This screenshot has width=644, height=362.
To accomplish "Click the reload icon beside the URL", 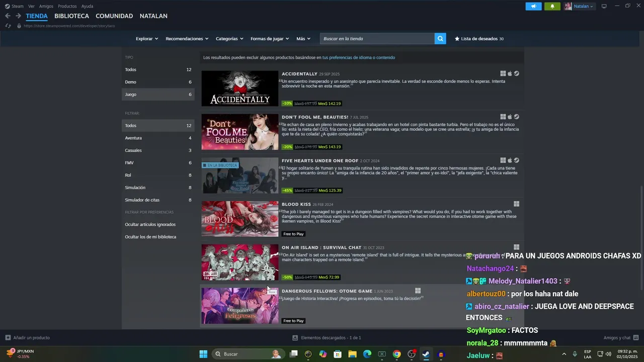I will point(8,26).
